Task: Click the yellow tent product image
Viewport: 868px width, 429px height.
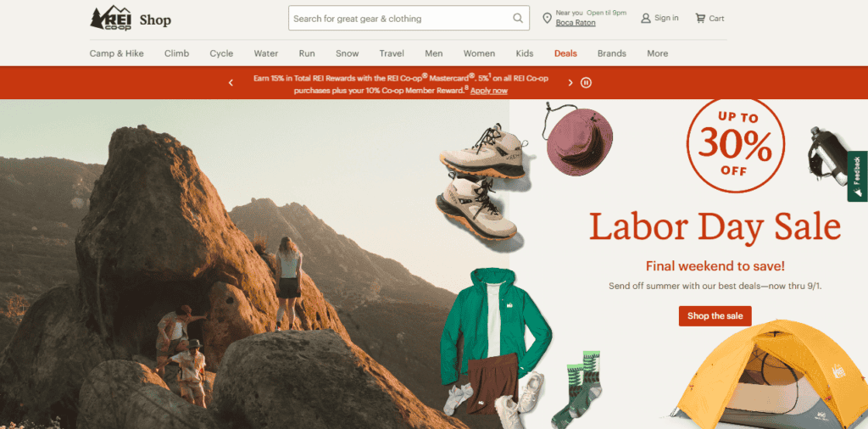Action: click(x=770, y=376)
